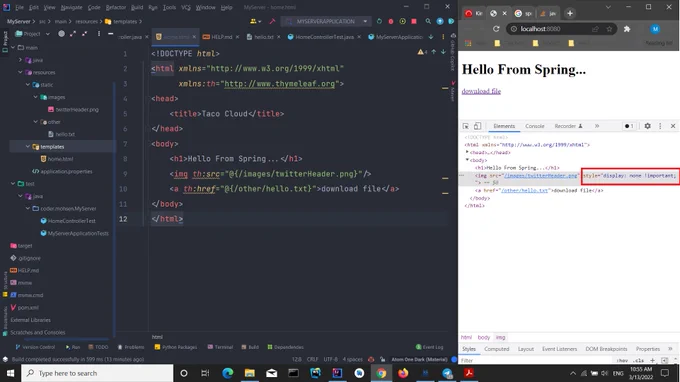Collapse the test folder
Viewport: 680px width, 382px height.
coord(13,183)
